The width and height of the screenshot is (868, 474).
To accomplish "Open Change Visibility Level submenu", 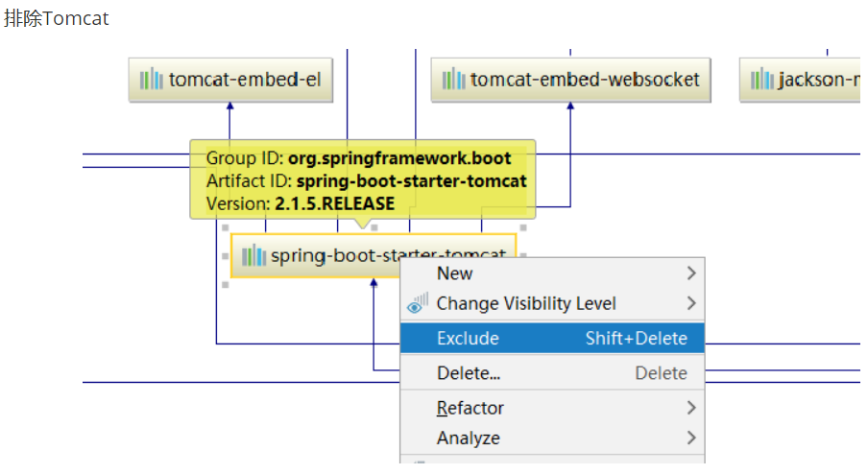I will (x=552, y=303).
